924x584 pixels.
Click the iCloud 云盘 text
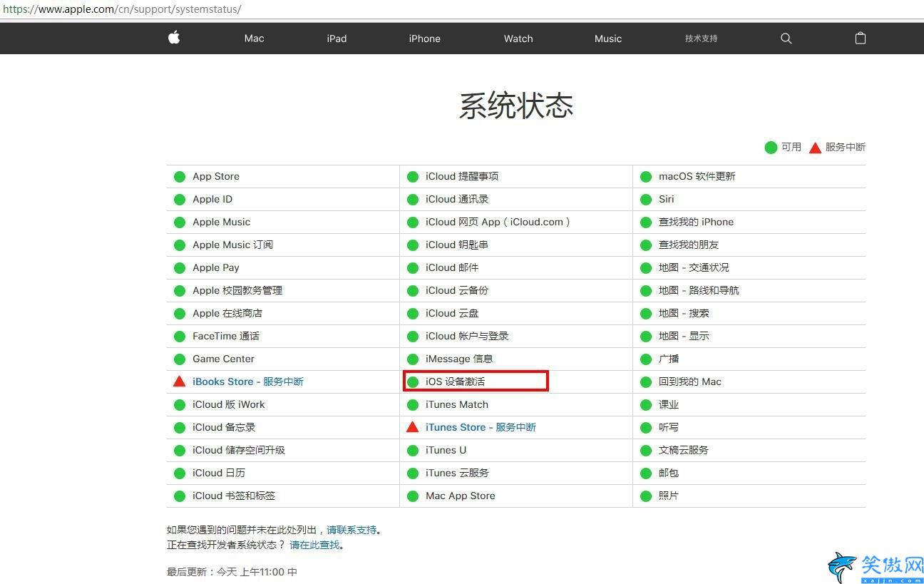pyautogui.click(x=452, y=313)
